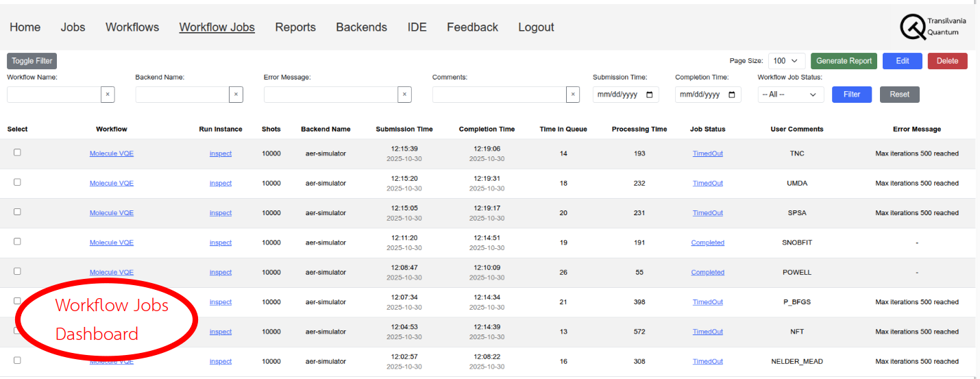Clear the Workflow Name filter field
Image resolution: width=980 pixels, height=379 pixels.
(108, 95)
